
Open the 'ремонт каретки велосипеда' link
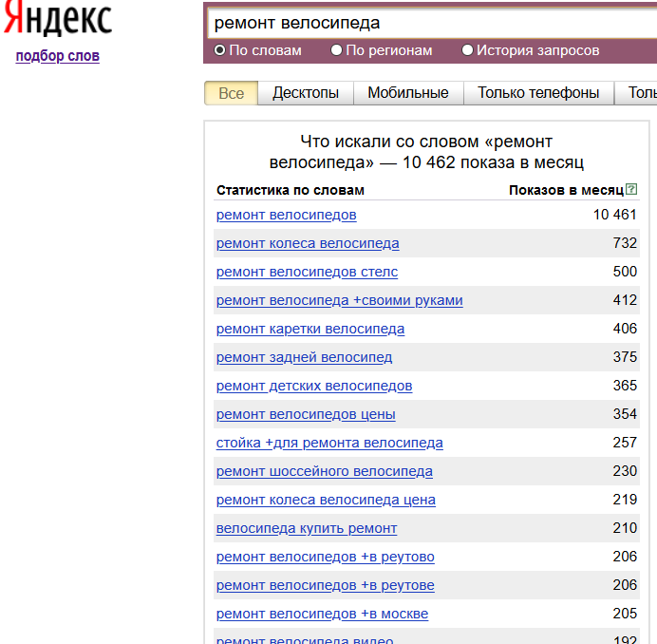pyautogui.click(x=310, y=329)
